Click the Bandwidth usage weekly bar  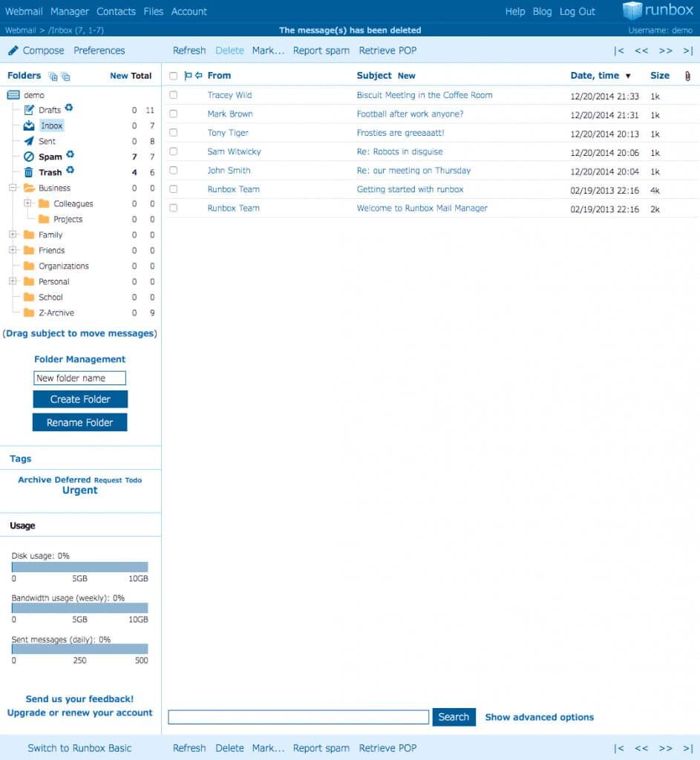(x=80, y=608)
